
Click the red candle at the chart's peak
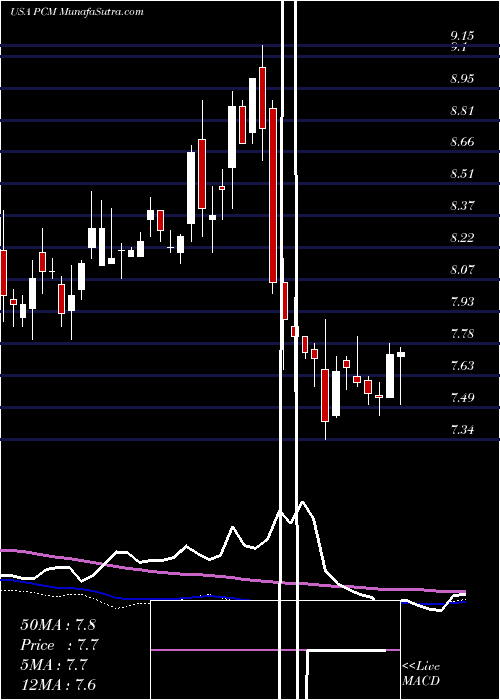pyautogui.click(x=262, y=98)
